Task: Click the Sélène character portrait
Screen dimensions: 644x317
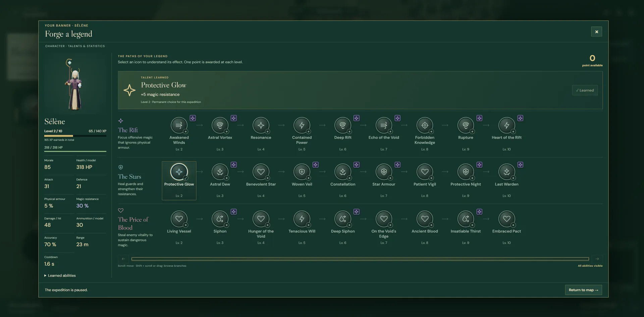Action: coord(75,84)
